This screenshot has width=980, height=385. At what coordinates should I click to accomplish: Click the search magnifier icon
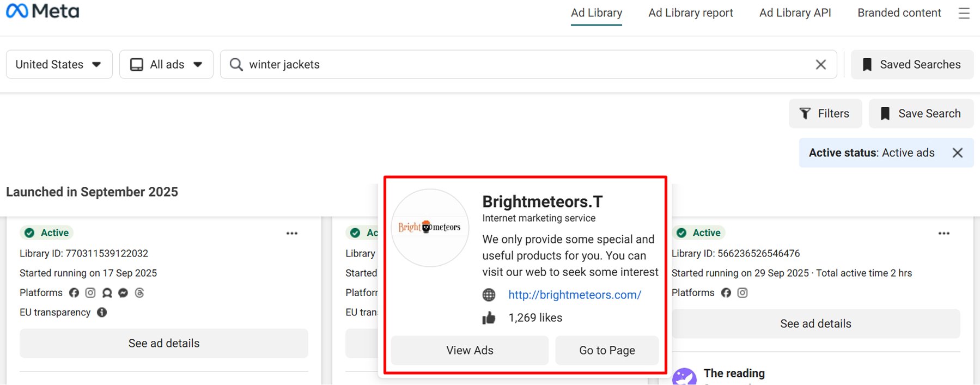coord(236,65)
